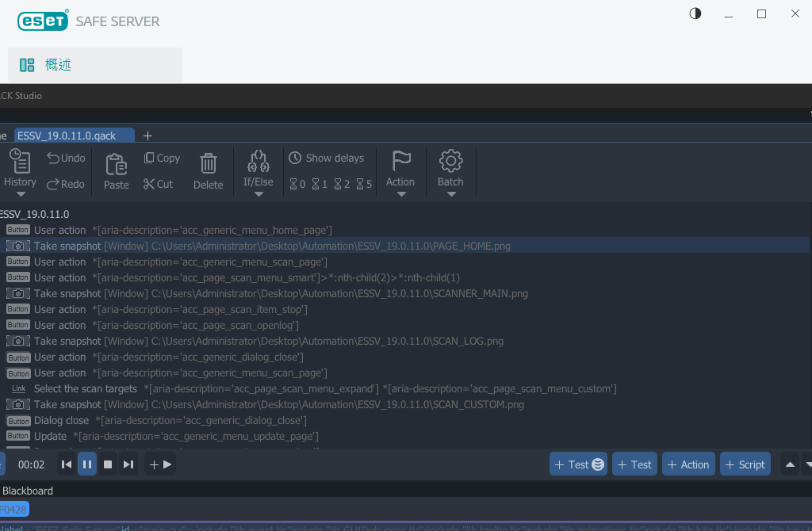Screen dimensions: 812x531
Task: Click the add Action button
Action: coord(688,464)
